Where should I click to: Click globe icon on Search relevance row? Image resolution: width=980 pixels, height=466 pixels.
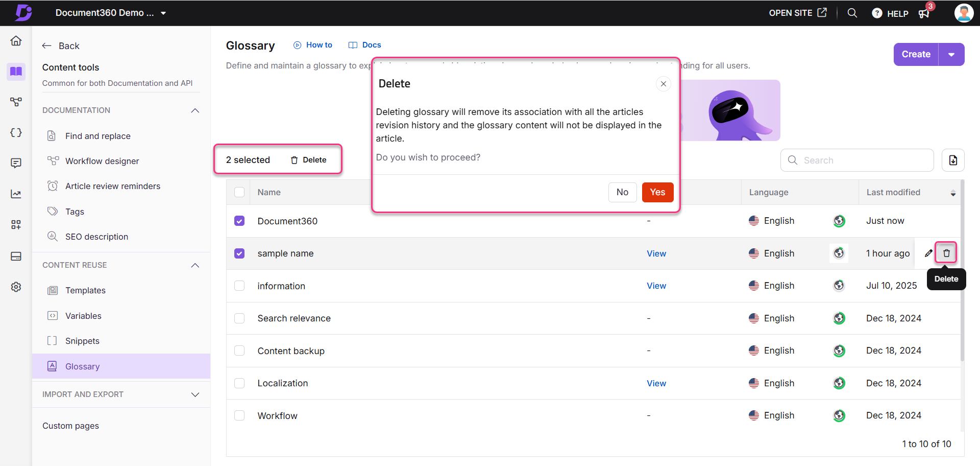[839, 318]
